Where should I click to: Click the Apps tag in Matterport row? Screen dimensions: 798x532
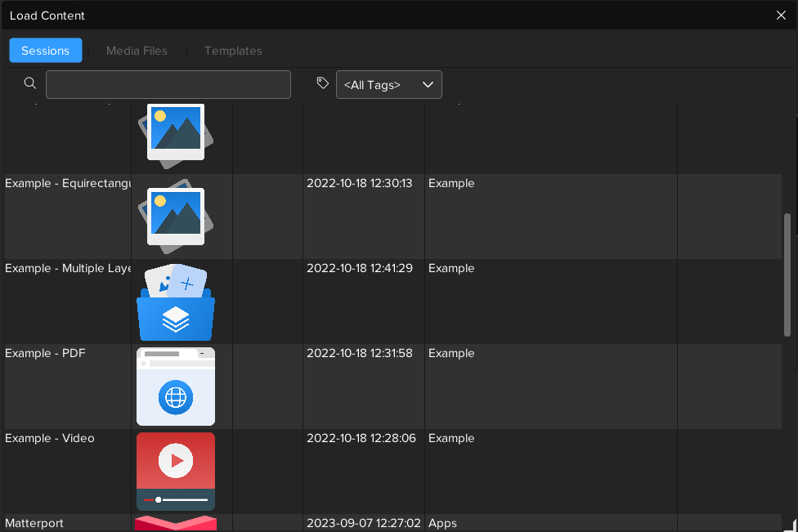442,523
